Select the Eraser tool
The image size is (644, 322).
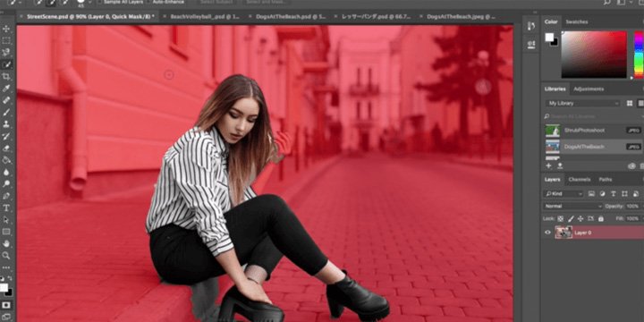(x=6, y=148)
